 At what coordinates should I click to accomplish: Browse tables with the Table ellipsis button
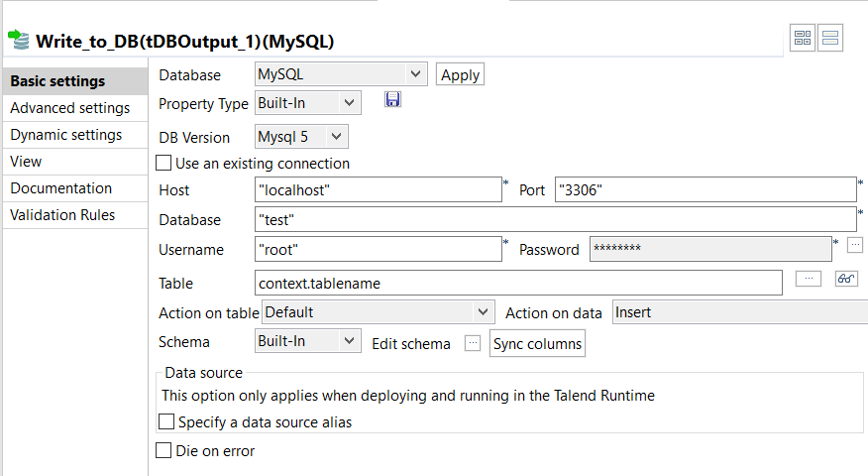coord(809,280)
